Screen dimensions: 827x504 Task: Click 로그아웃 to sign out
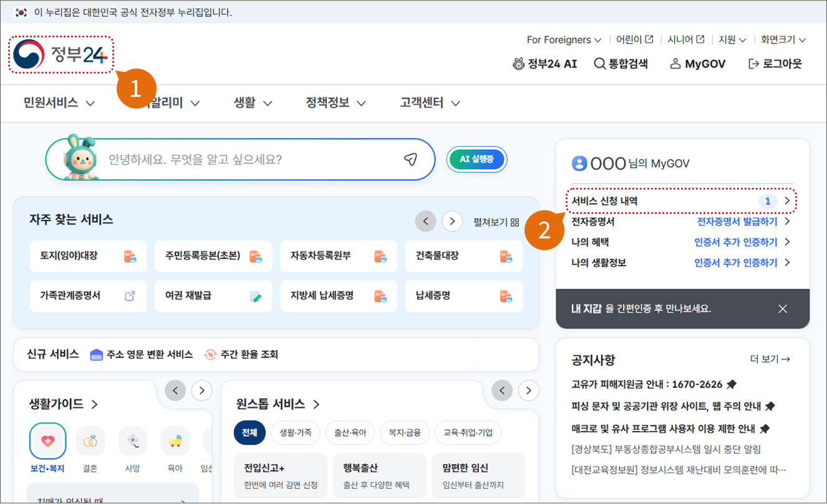(775, 64)
